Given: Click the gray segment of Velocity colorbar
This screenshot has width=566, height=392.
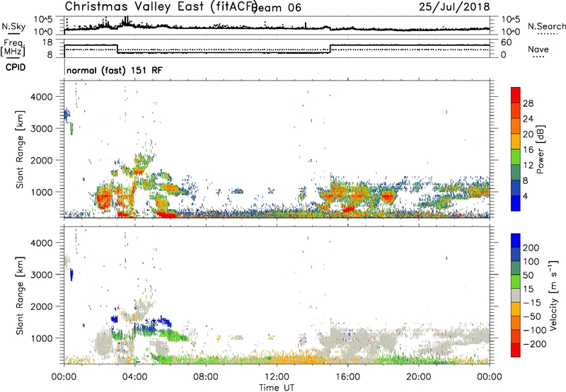Looking at the screenshot, I should [516, 295].
